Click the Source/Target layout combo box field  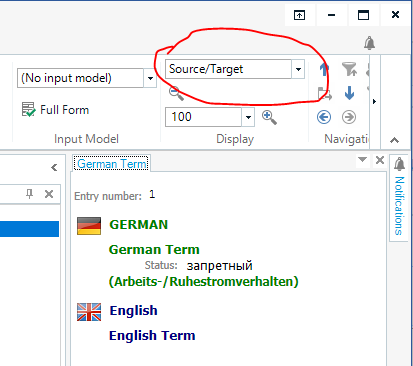228,69
